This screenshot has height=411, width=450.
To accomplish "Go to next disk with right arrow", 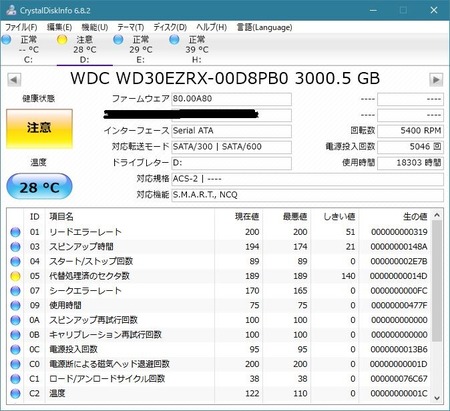I will point(436,80).
